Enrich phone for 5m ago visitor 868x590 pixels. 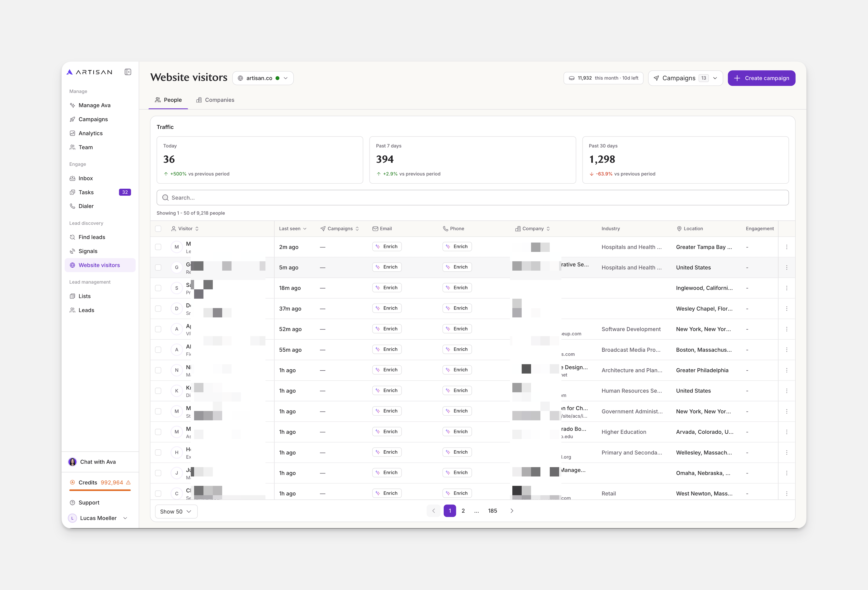point(457,267)
